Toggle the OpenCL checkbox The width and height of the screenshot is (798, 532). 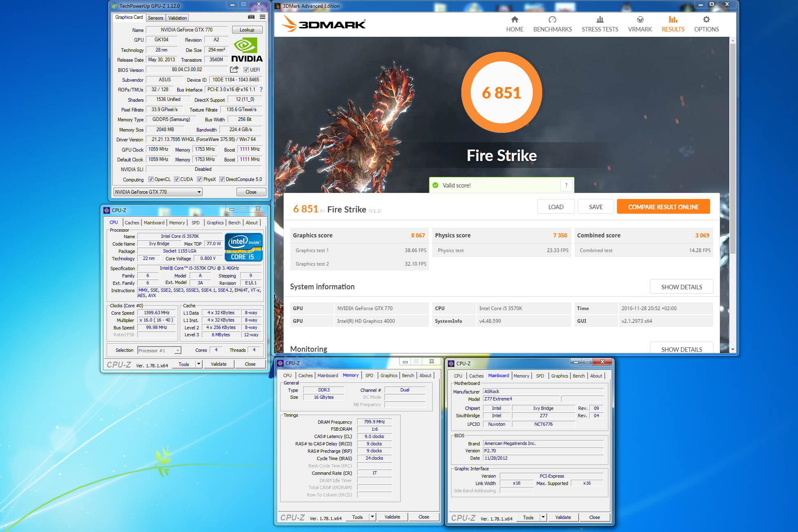click(x=151, y=179)
